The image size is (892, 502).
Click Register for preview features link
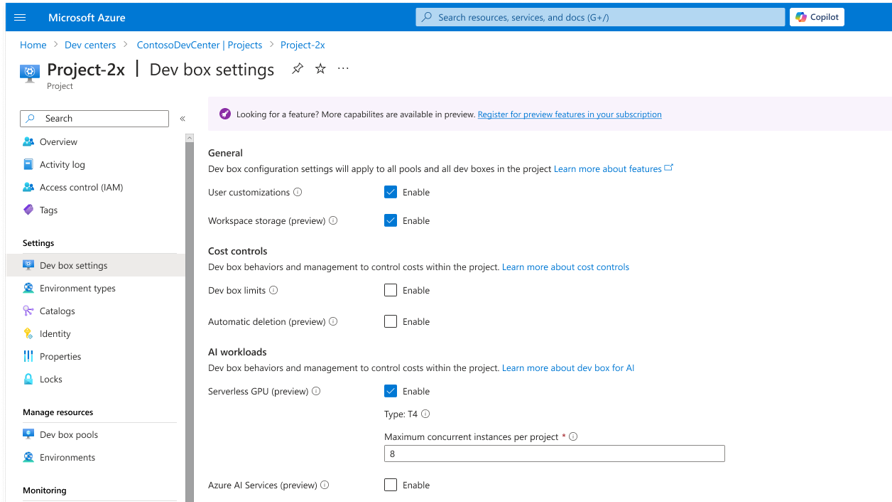[569, 114]
